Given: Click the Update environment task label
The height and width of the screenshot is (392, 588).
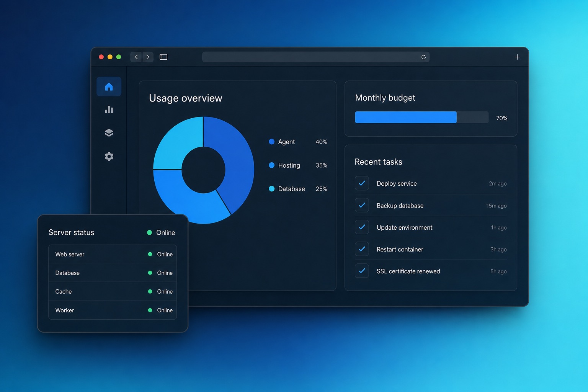Looking at the screenshot, I should [405, 227].
